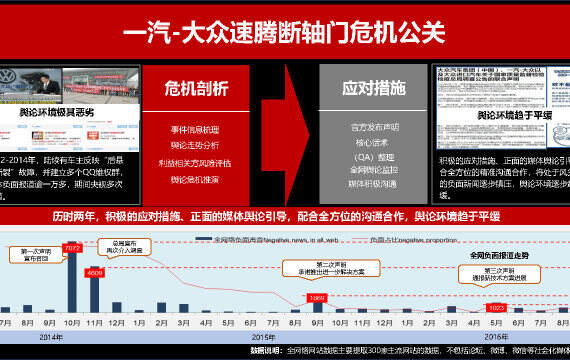Click the 事件信息梳理 item
Image resolution: width=570 pixels, height=360 pixels.
(195, 130)
